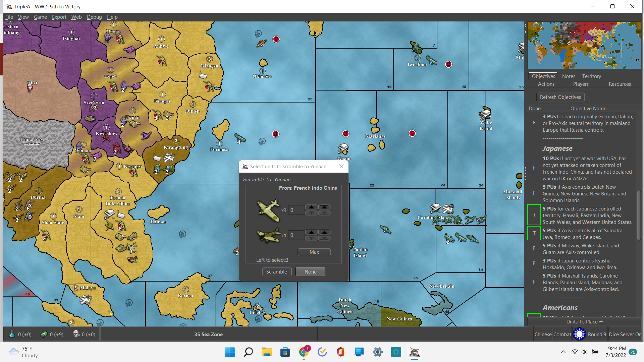The image size is (644, 362).
Task: Click the Done column header
Action: (534, 109)
